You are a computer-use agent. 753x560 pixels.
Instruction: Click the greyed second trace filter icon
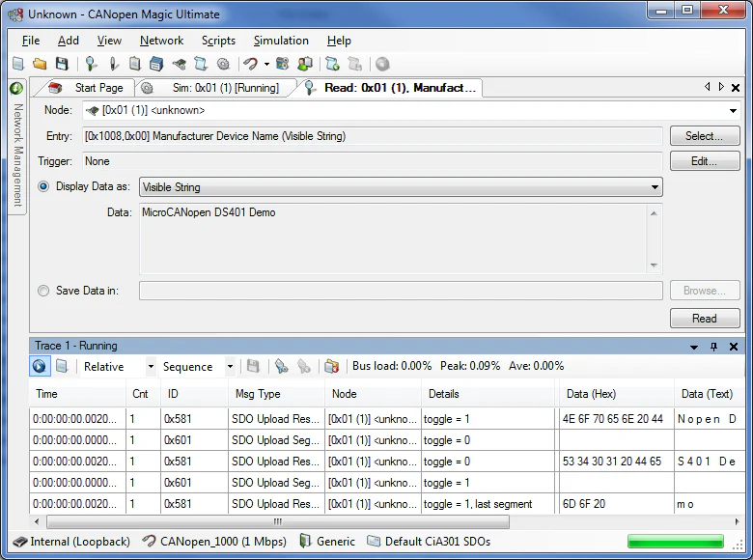click(303, 367)
